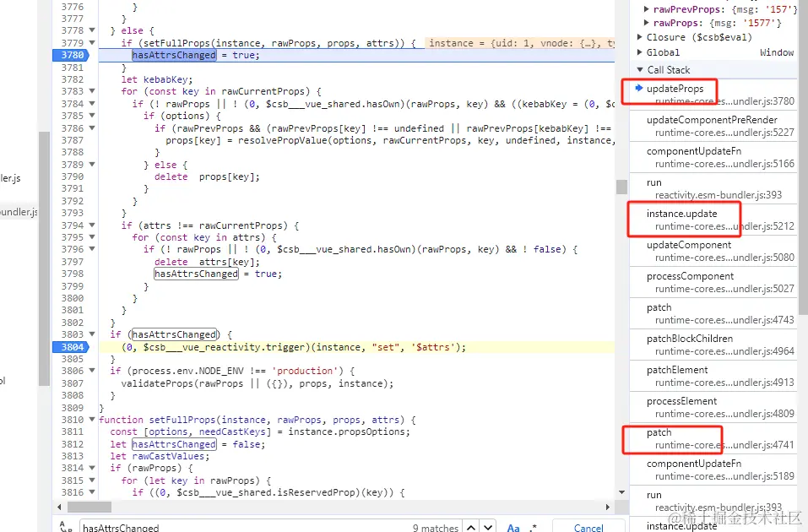Click the code editor vertical scrollbar thumb

point(621,187)
